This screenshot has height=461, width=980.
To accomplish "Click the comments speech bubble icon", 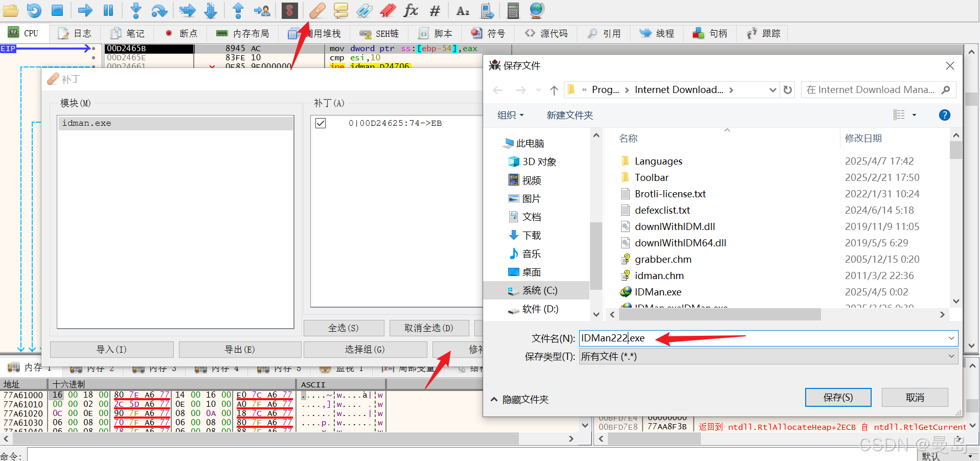I will 340,10.
